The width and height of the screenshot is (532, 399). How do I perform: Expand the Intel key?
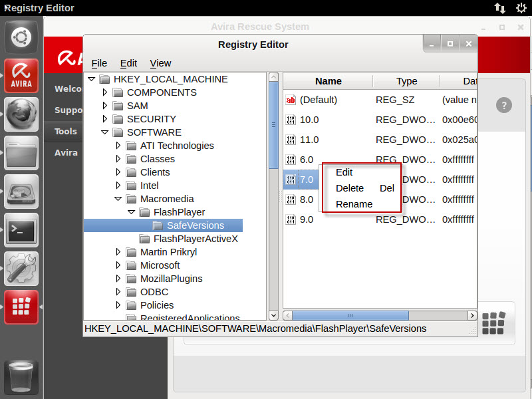pos(118,186)
